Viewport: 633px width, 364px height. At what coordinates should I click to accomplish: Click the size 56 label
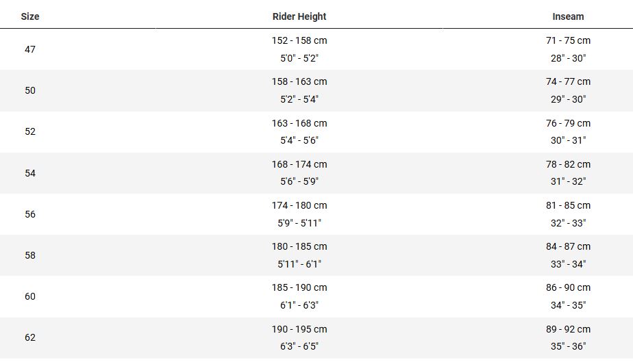point(30,214)
